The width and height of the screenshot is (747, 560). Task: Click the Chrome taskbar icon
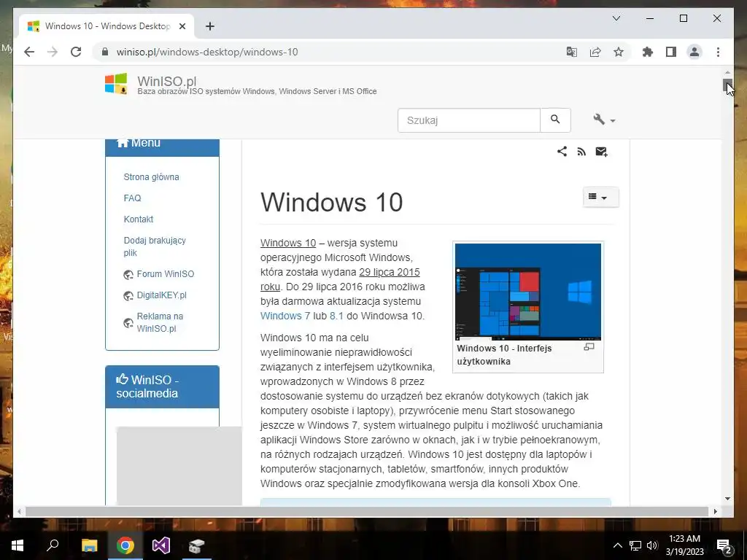pos(125,545)
